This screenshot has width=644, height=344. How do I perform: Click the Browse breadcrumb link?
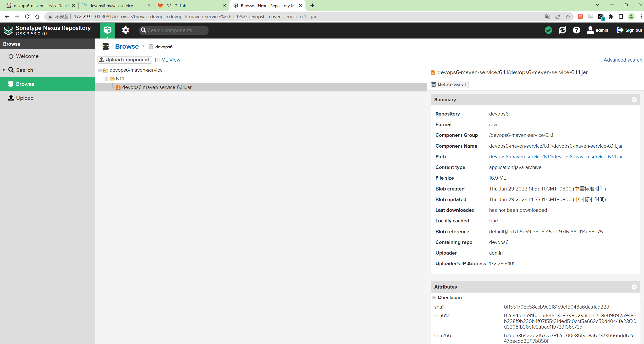[x=127, y=46]
